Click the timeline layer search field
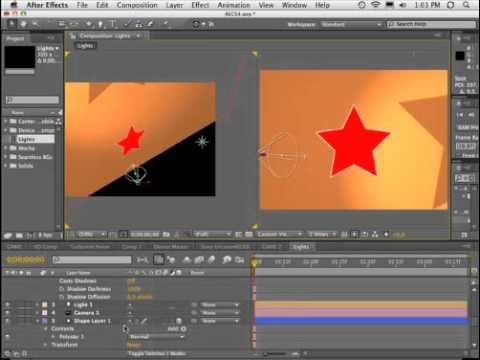The height and width of the screenshot is (360, 480). (x=92, y=260)
